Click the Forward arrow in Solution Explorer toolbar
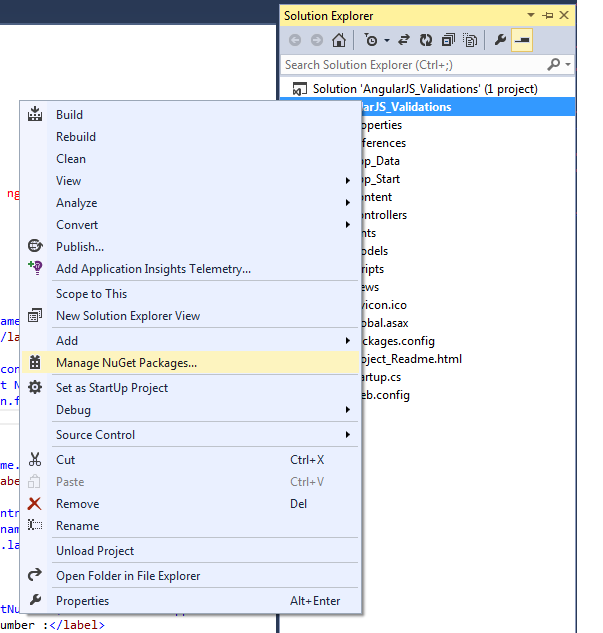Image resolution: width=603 pixels, height=633 pixels. 317,40
